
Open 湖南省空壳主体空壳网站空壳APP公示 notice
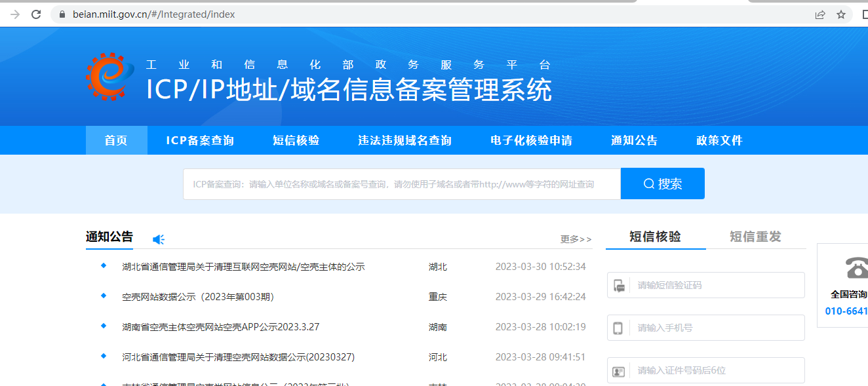(221, 326)
